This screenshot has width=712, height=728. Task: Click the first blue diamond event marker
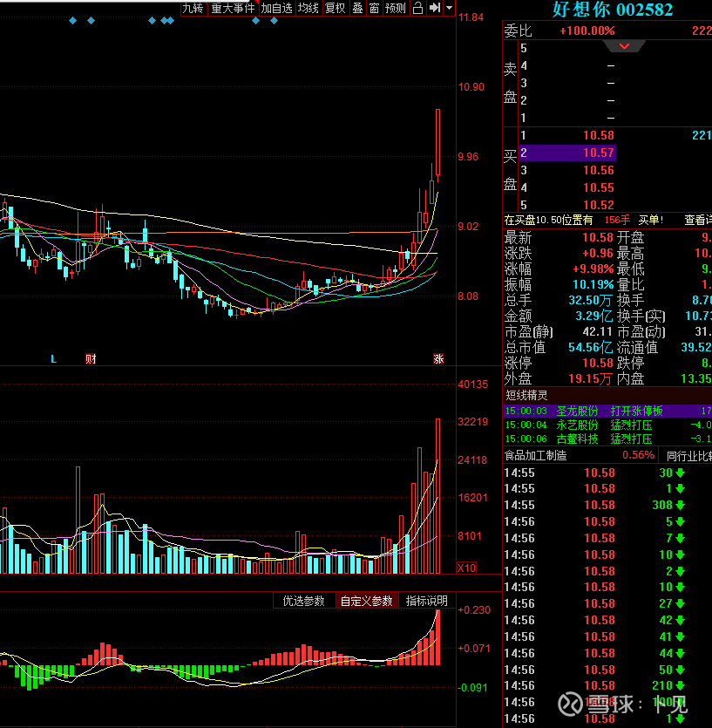click(72, 20)
